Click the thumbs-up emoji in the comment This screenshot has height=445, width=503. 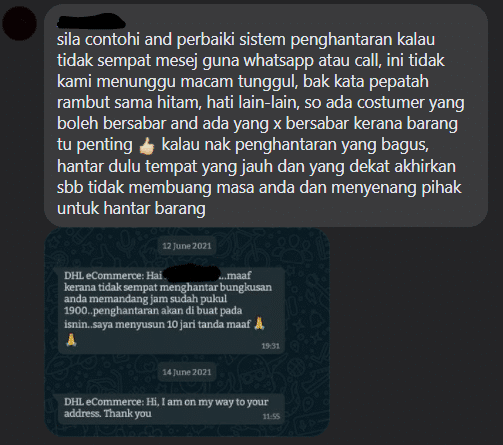pyautogui.click(x=147, y=146)
